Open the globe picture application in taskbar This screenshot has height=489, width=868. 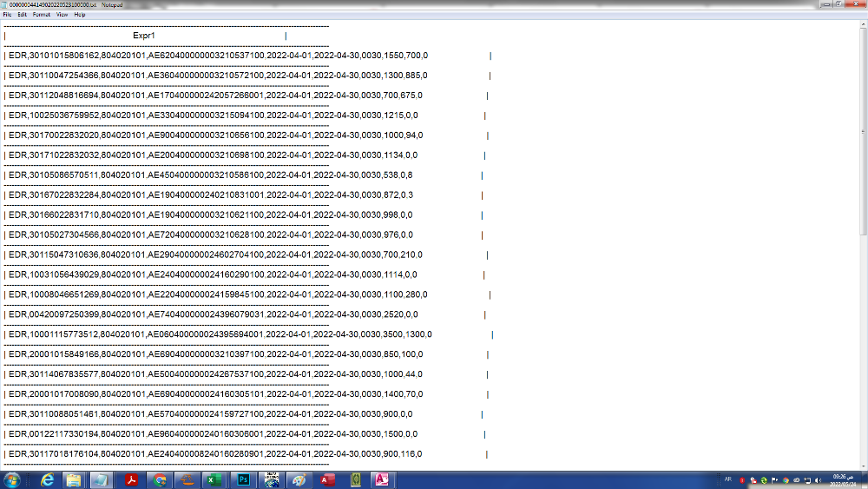point(271,479)
